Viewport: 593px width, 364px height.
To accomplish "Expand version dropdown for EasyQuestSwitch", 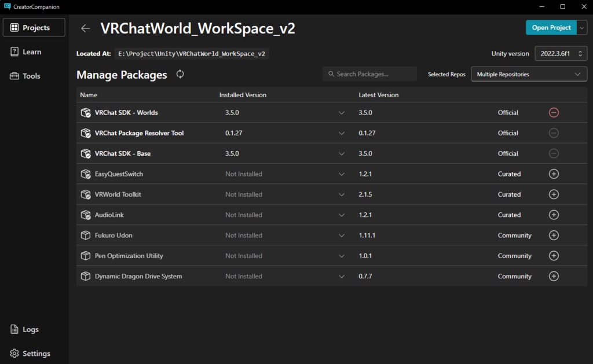I will click(x=342, y=174).
